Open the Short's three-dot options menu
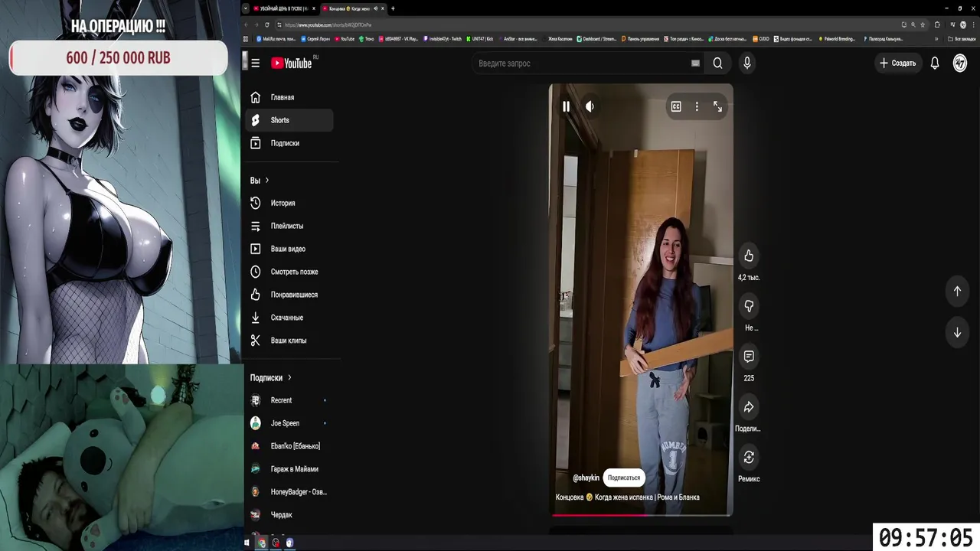This screenshot has height=551, width=980. click(697, 107)
